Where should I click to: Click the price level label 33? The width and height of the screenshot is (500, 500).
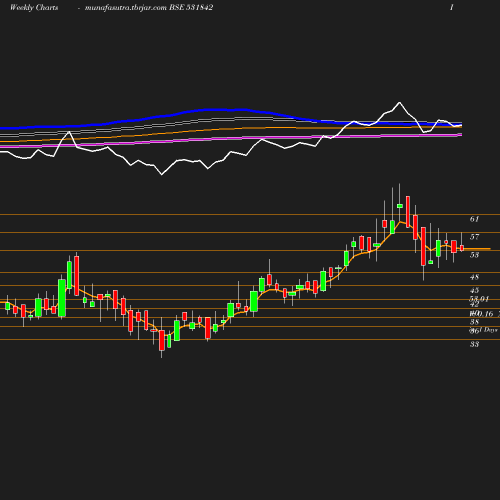[x=474, y=344]
